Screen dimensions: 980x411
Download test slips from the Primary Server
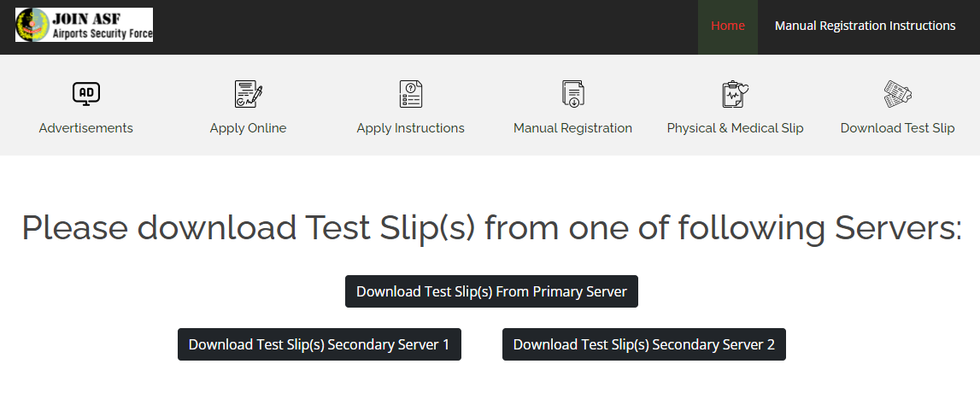pos(491,291)
